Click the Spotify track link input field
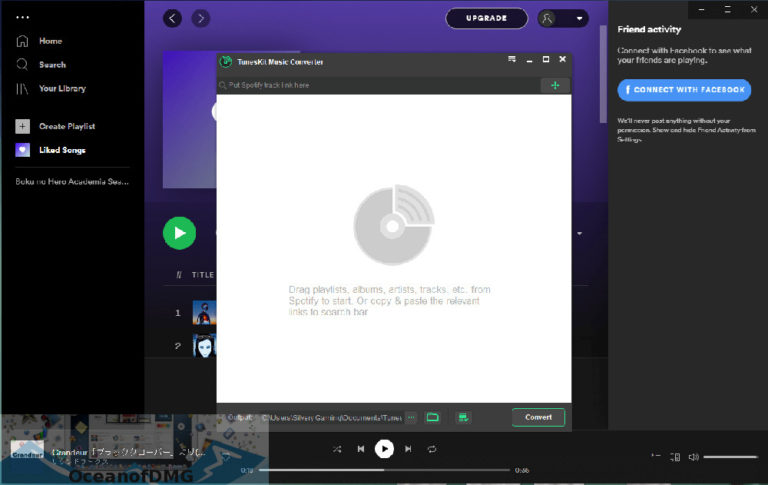 [379, 85]
